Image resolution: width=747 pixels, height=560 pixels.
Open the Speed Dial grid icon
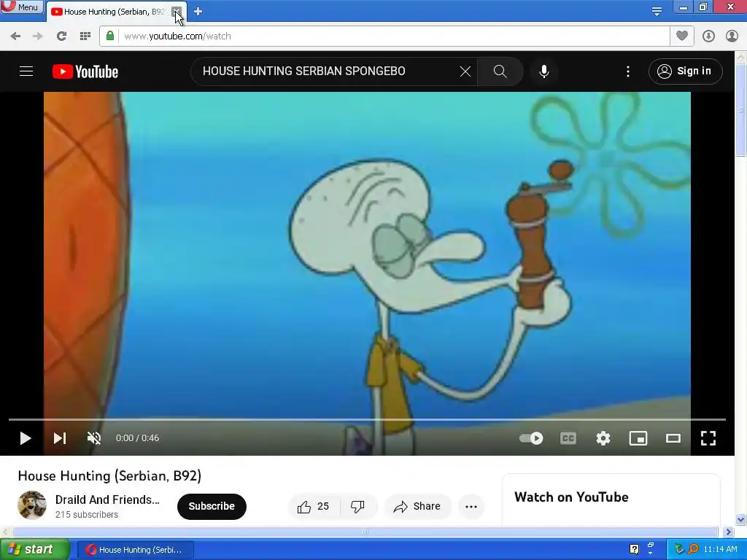click(85, 36)
